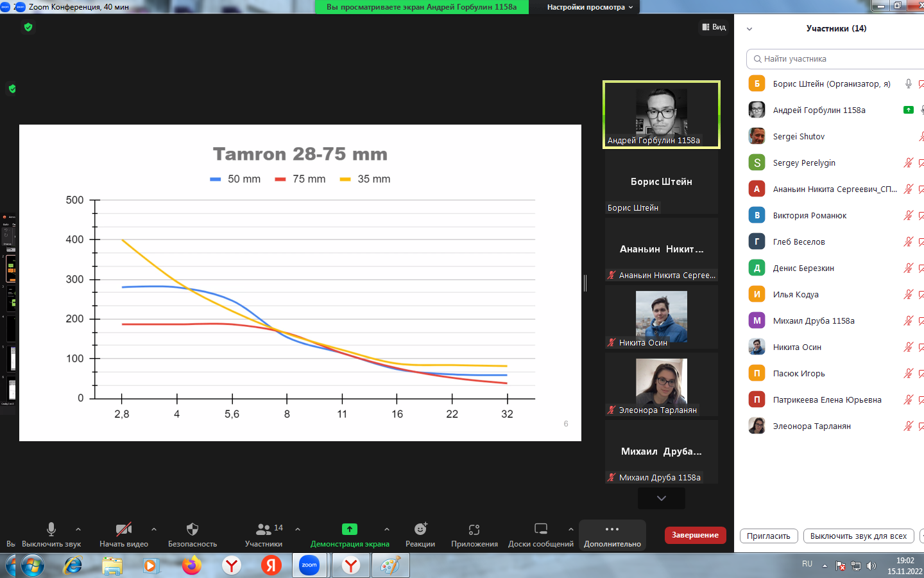Click muted mic icon next to Пасюк Игорь
The height and width of the screenshot is (578, 924).
(909, 373)
